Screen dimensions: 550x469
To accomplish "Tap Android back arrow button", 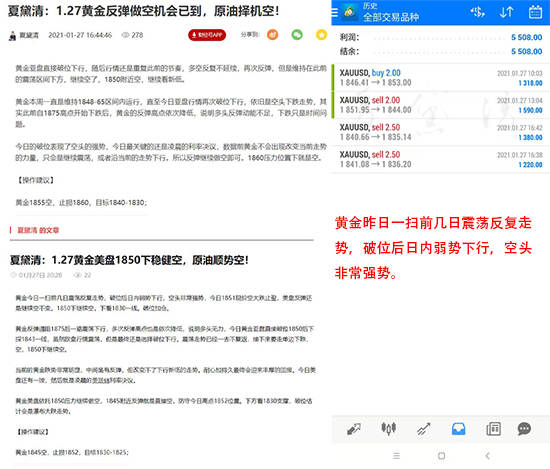I will point(487,456).
